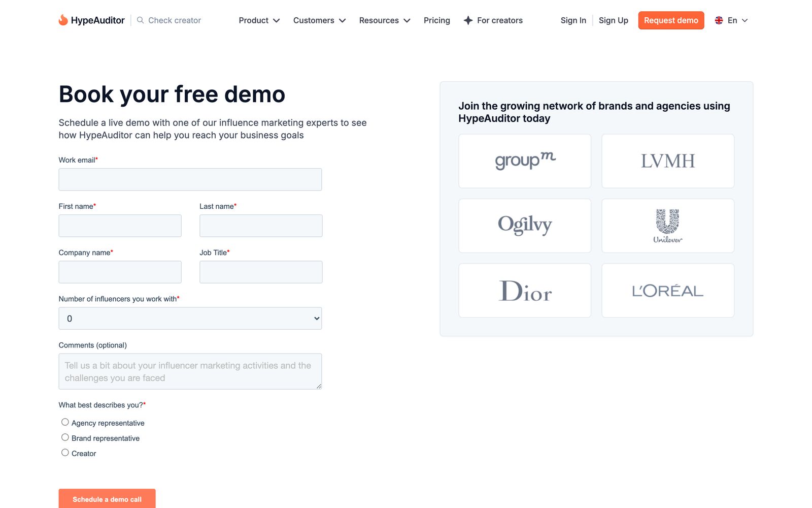812x508 pixels.
Task: Focus the Company name input field
Action: (120, 272)
